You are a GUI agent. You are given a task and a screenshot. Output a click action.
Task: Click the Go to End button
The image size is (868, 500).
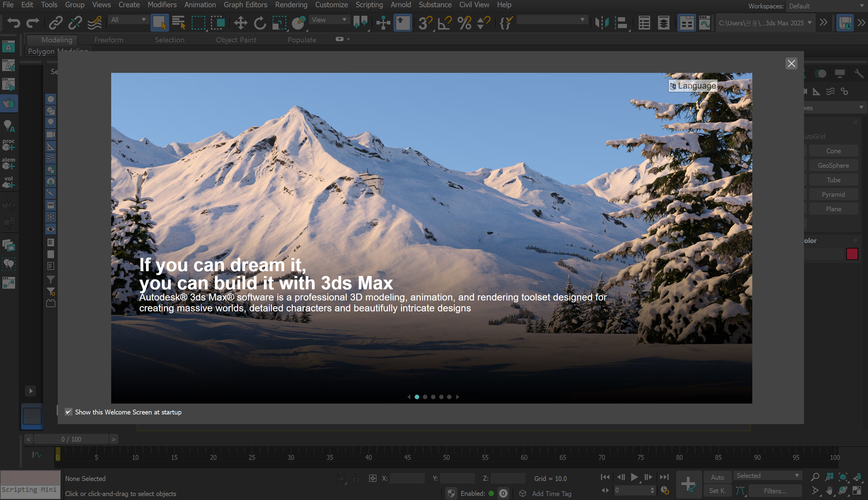pyautogui.click(x=664, y=477)
